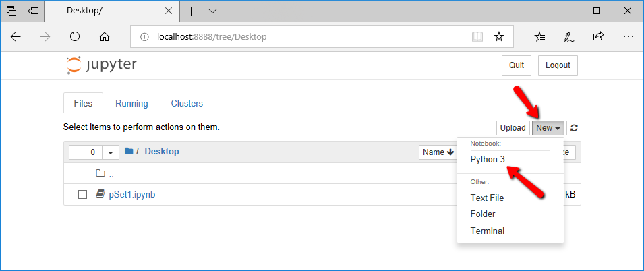Maximize the browser window

597,11
